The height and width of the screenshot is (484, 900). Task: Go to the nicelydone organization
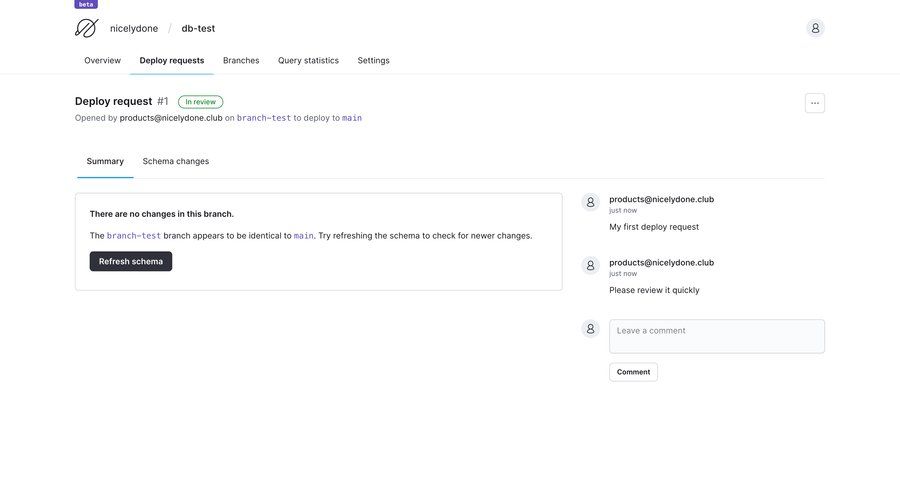(134, 29)
